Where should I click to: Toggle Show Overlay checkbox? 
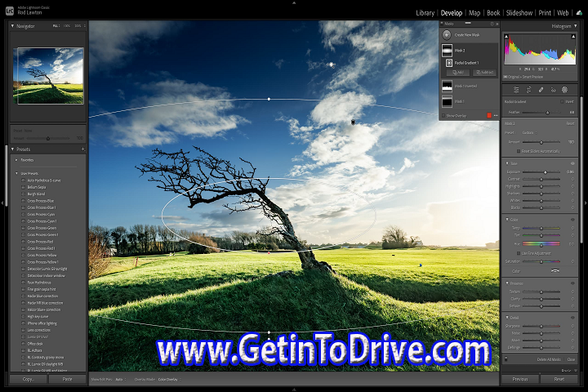(443, 116)
